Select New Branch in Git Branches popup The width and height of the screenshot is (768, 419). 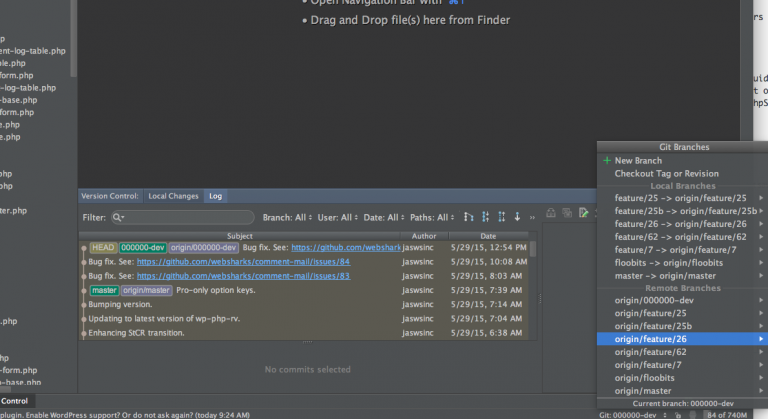pos(682,160)
